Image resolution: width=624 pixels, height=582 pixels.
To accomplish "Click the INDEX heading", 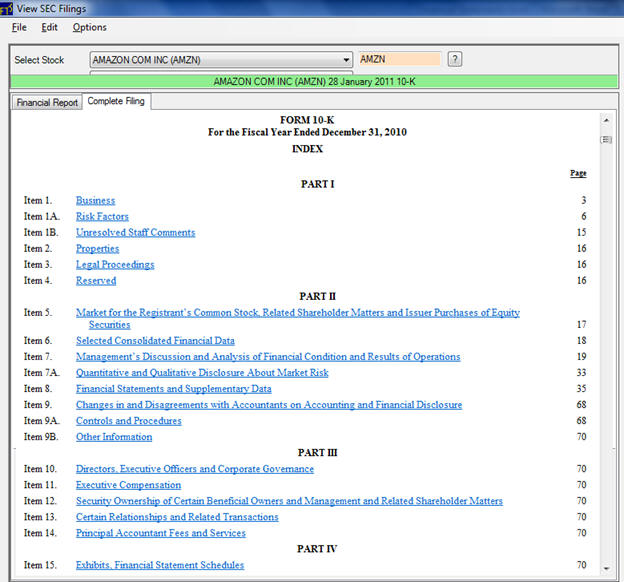I will tap(307, 148).
